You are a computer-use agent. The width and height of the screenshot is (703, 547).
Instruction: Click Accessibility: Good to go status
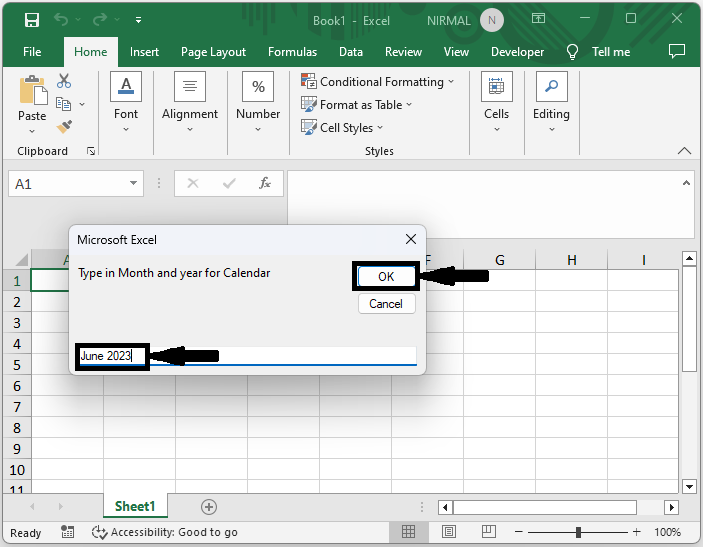tap(165, 532)
